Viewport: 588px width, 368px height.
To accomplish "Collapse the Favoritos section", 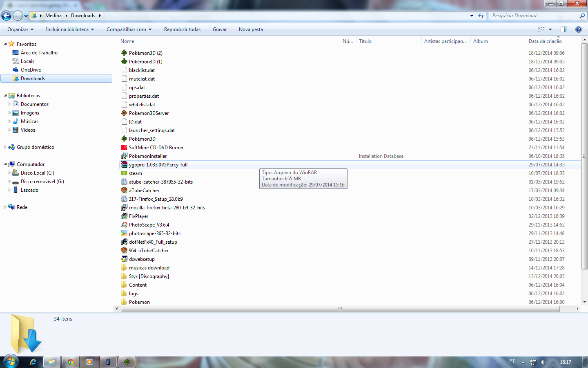I will pos(5,44).
